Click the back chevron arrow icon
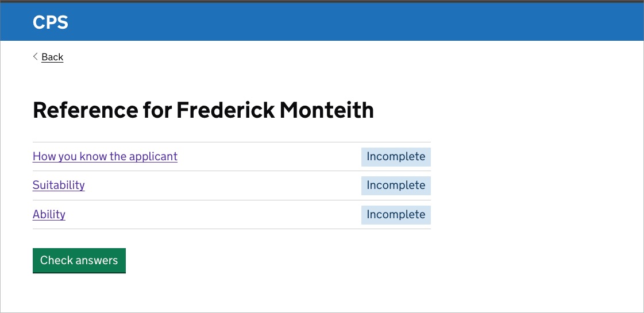644x313 pixels. [x=36, y=56]
